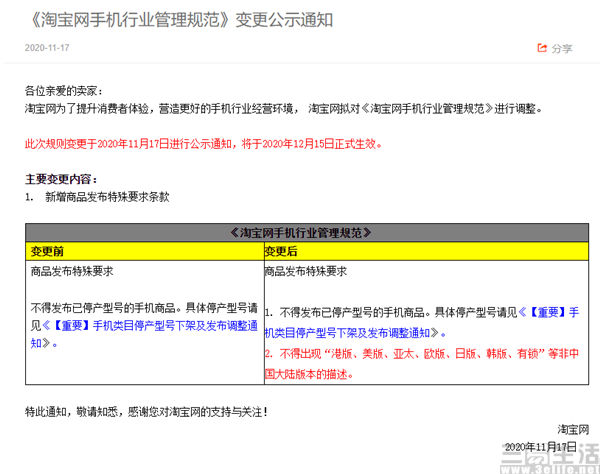Open the blue 【重要】 link in the 变更前 column

(144, 334)
